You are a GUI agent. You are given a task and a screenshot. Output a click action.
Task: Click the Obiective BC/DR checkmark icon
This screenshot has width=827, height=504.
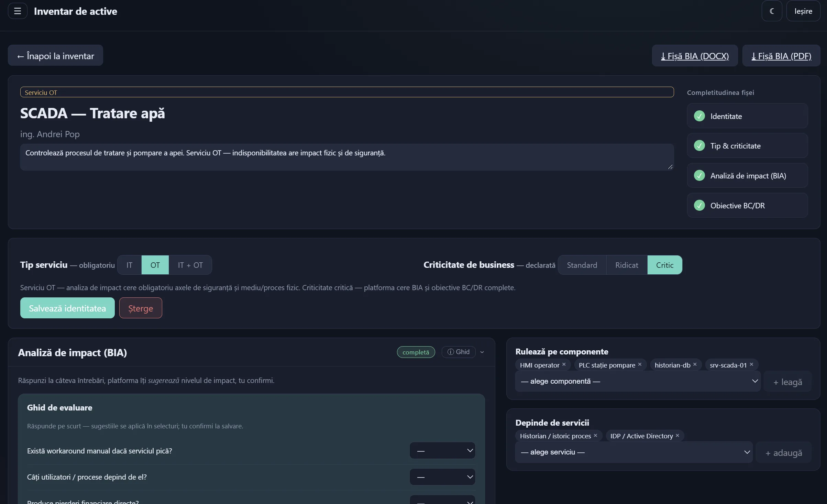tap(699, 206)
